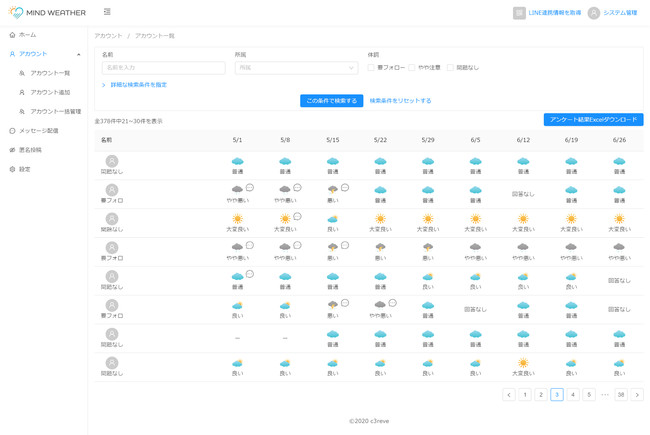Click the アンケート結果Excelダウンロード button
This screenshot has width=650, height=435.
pos(593,120)
